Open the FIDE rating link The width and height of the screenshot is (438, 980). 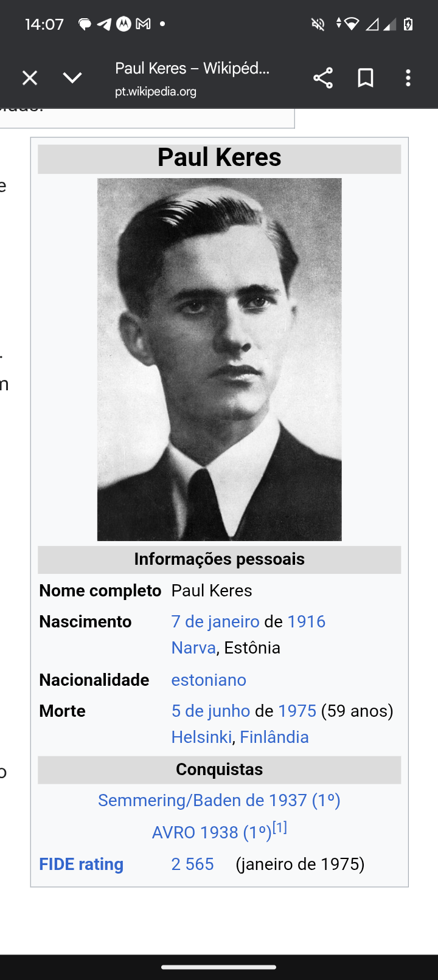pyautogui.click(x=81, y=864)
